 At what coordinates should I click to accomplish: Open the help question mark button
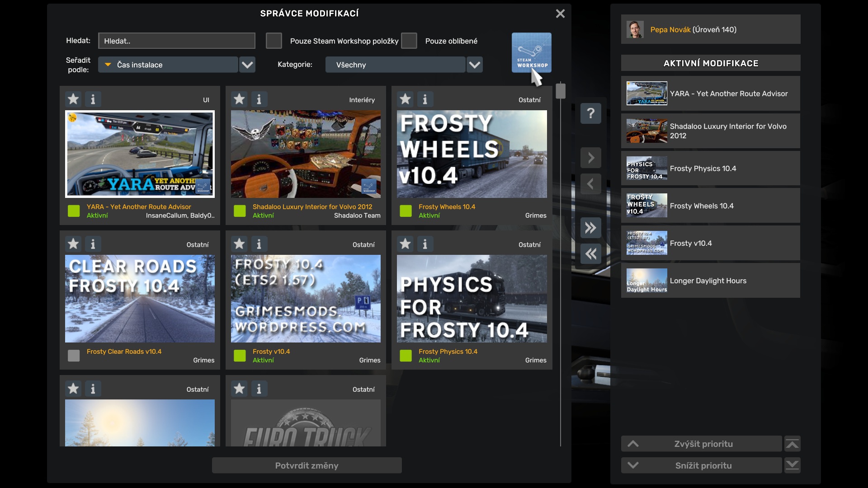coord(591,113)
